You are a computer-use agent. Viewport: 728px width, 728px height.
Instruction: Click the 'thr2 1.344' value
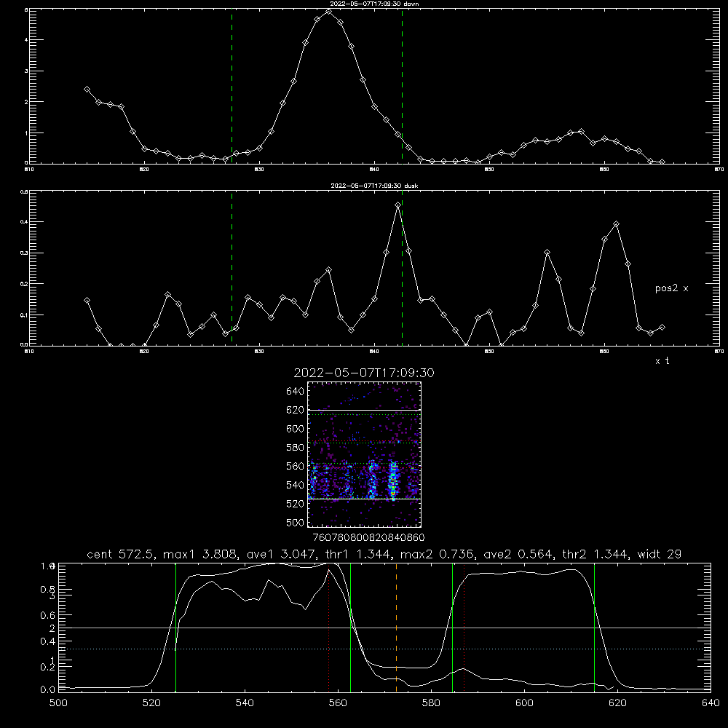[595, 554]
